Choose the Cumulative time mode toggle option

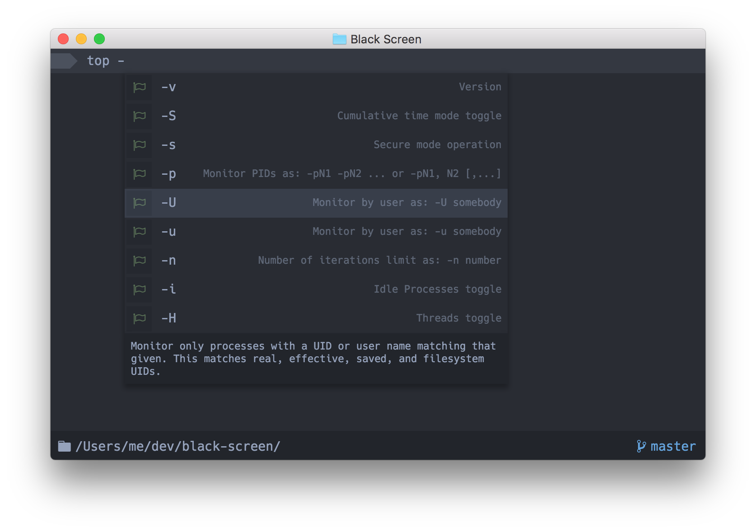pos(316,116)
